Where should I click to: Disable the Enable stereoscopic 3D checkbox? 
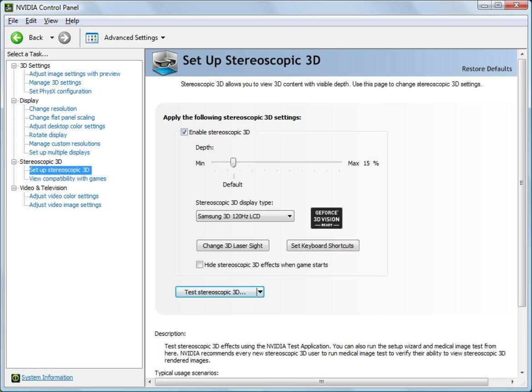(184, 132)
